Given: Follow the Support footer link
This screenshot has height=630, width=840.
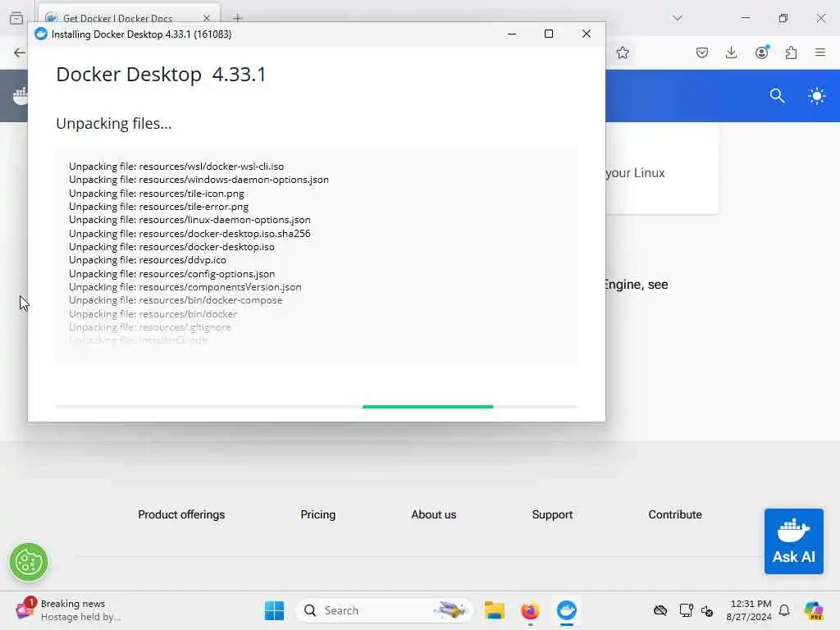Looking at the screenshot, I should (x=552, y=515).
